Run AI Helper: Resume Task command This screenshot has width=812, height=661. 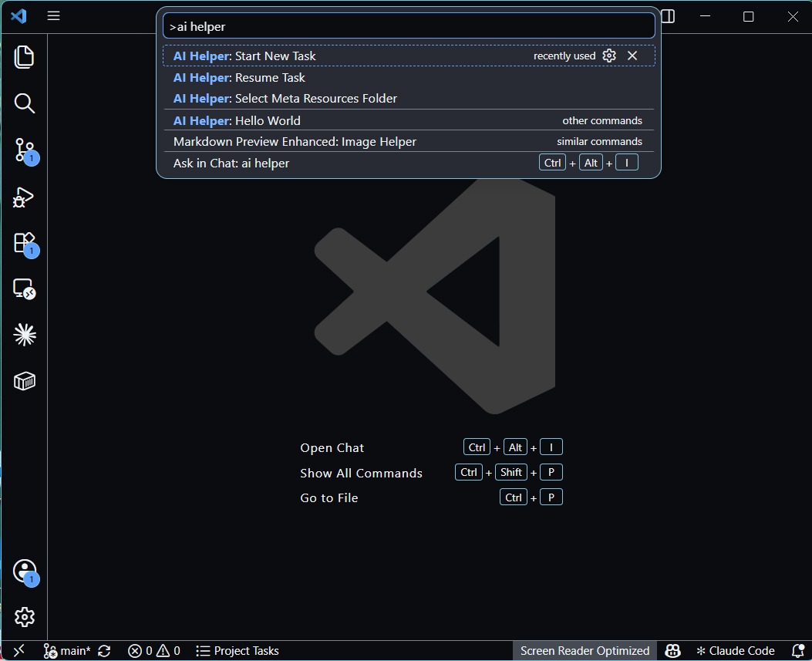coord(409,78)
